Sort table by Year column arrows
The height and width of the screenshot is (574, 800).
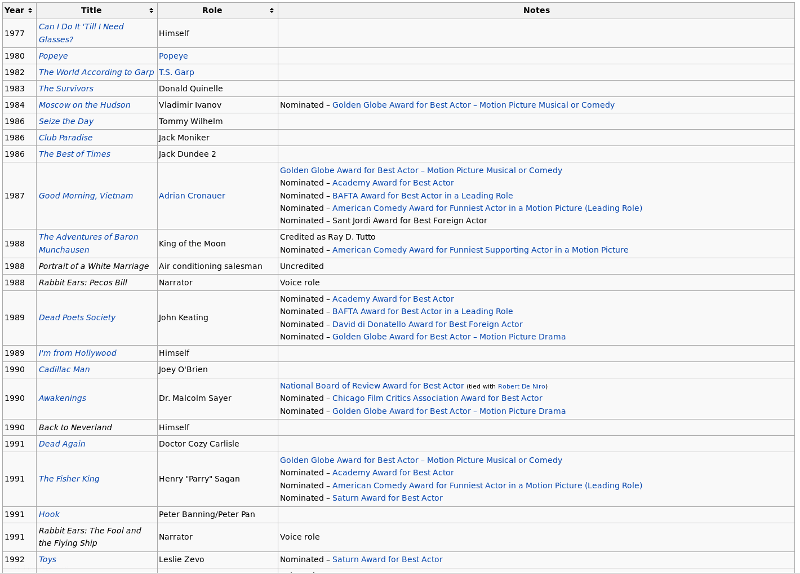point(31,10)
